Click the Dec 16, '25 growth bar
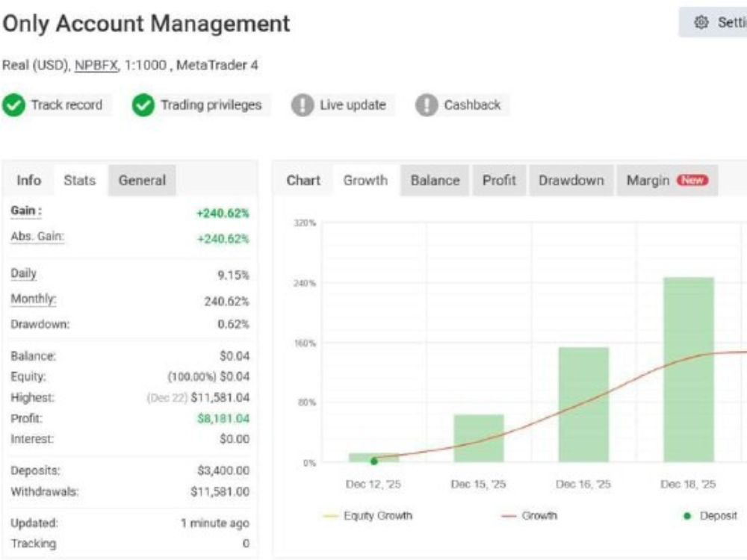The image size is (747, 560). point(583,405)
